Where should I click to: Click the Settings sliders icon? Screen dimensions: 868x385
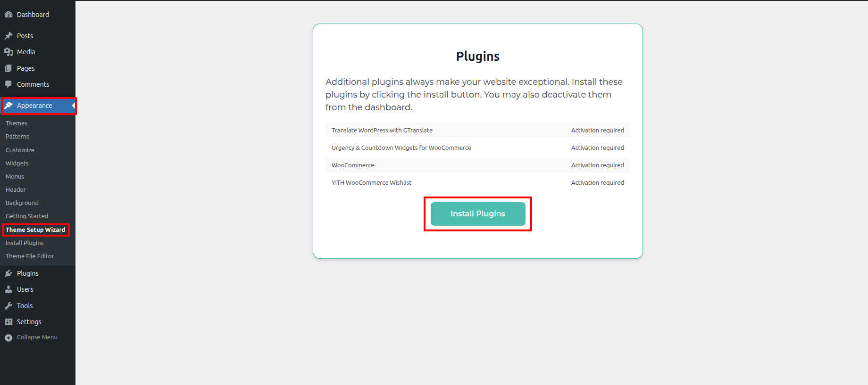(8, 322)
